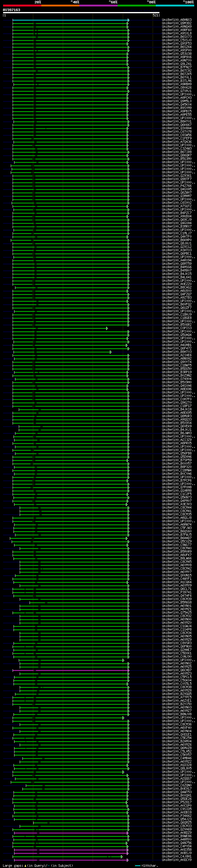Viewport: 197px width, 868px height.
Task: Click the label UniRef100_Q45KX4
Action: click(177, 104)
